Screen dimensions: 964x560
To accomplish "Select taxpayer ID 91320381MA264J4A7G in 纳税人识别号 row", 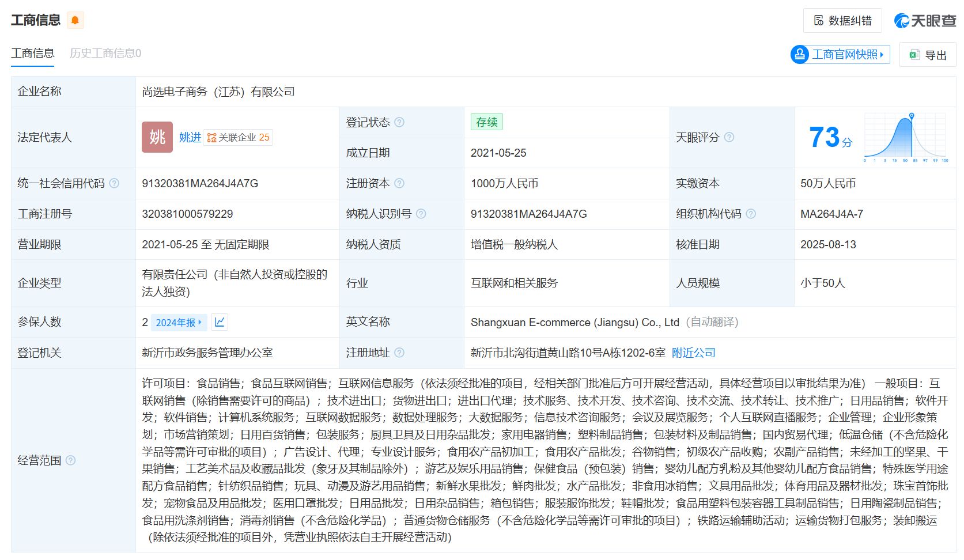I will tap(528, 214).
